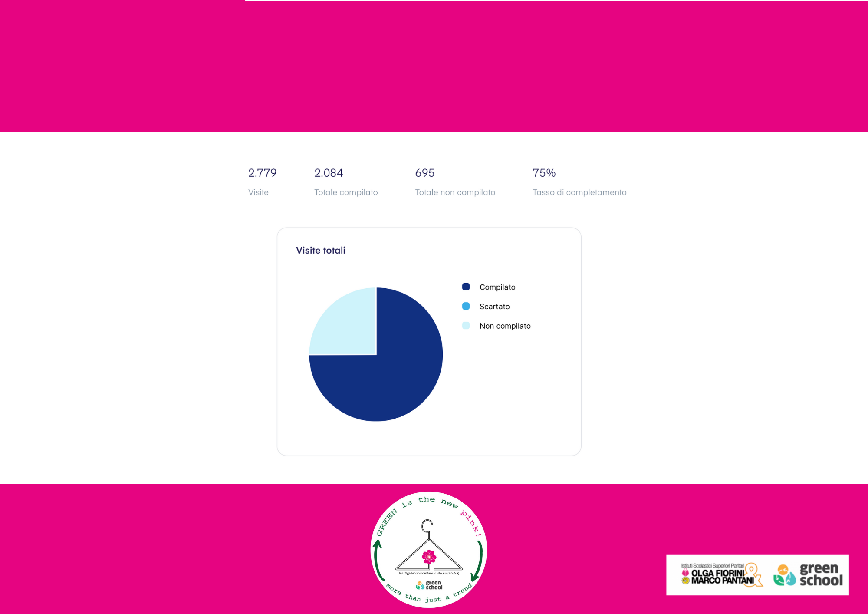Click the Olga Fiorini Marco Pantani logo
This screenshot has width=868, height=614.
(720, 575)
